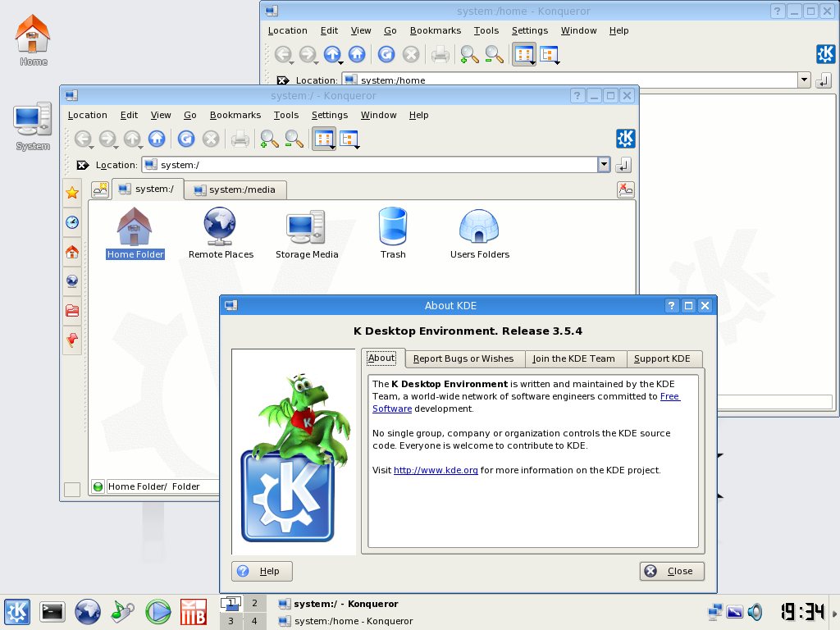The height and width of the screenshot is (630, 840).
Task: Click the Close button in About KDE
Action: pyautogui.click(x=672, y=571)
